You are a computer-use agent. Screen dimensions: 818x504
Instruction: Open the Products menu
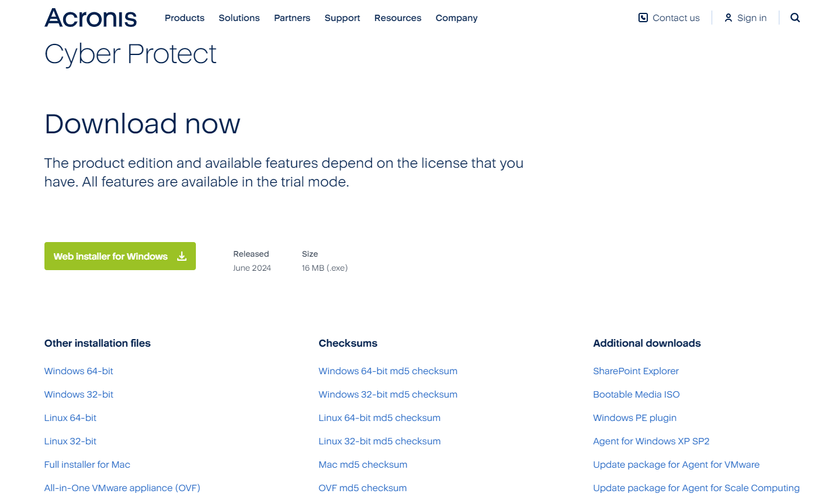[x=184, y=18]
